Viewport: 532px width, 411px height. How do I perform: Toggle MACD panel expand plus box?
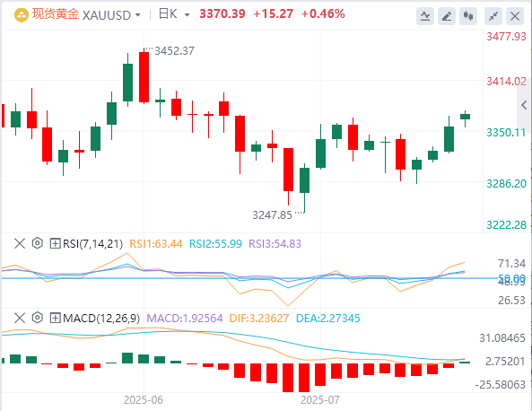[55, 318]
